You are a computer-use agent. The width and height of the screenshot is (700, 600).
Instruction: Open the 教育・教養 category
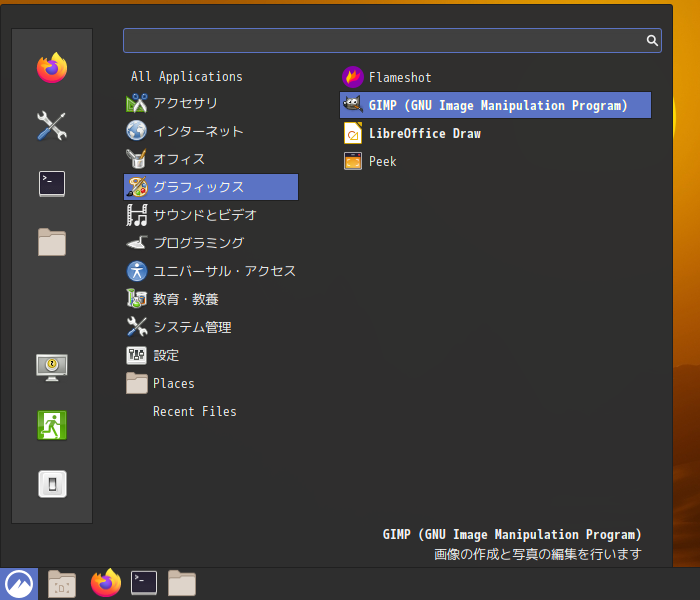211,299
